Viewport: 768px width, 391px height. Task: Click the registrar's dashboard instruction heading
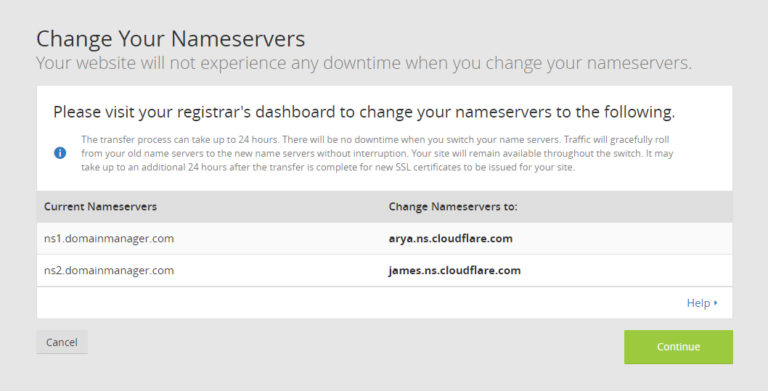(364, 112)
